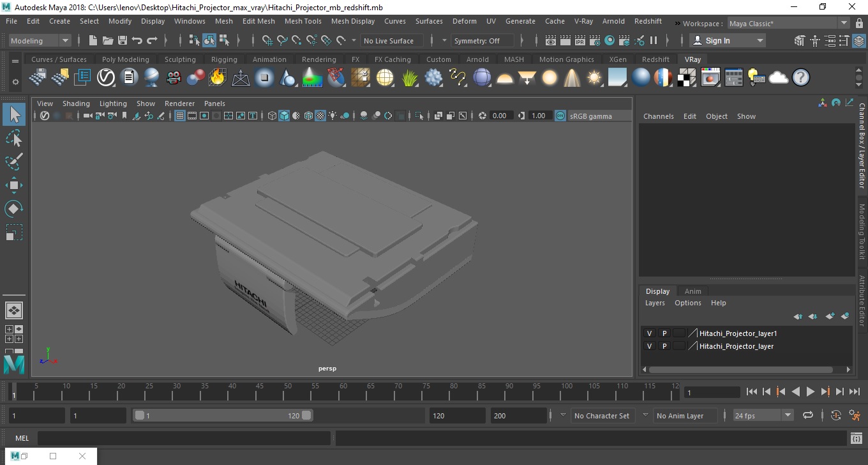Select the Paint Selection tool

pos(14,162)
